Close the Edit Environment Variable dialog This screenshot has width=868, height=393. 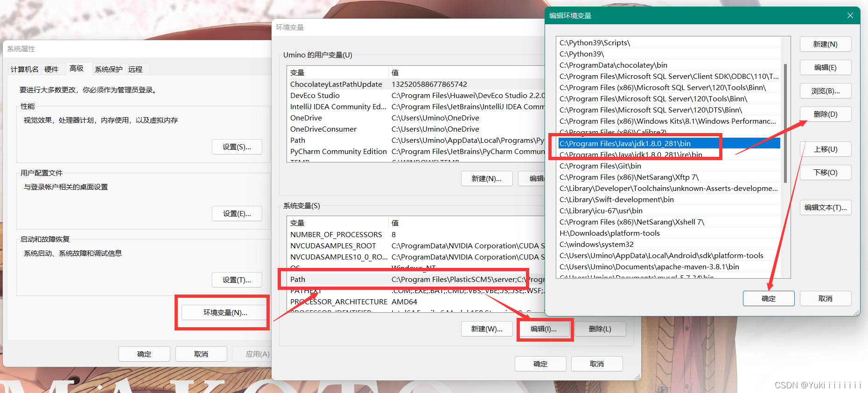click(x=850, y=15)
